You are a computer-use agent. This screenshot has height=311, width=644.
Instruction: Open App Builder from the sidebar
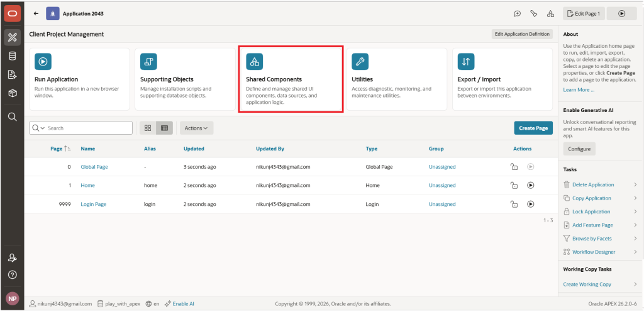coord(13,37)
